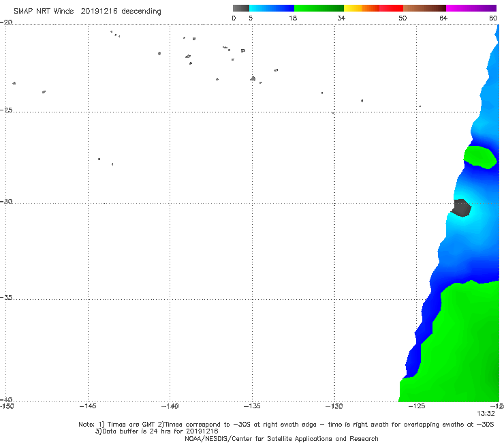Pick the green segment of the color bar
The image size is (504, 443).
pos(319,8)
